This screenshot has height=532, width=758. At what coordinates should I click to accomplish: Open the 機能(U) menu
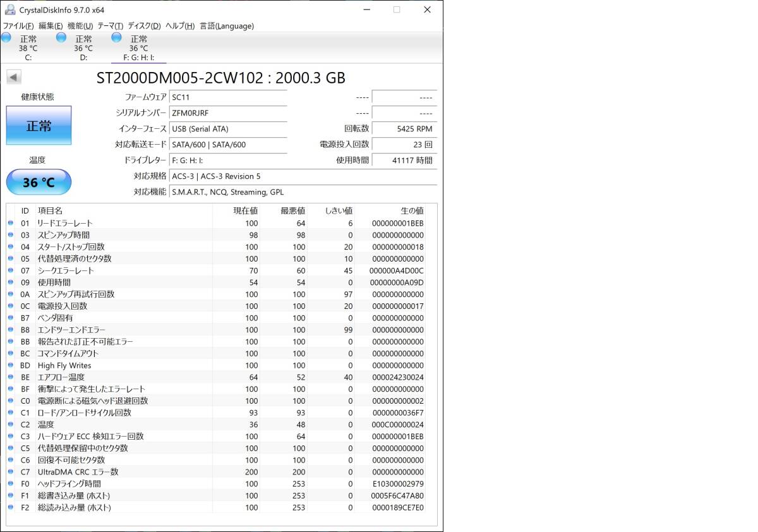(80, 26)
